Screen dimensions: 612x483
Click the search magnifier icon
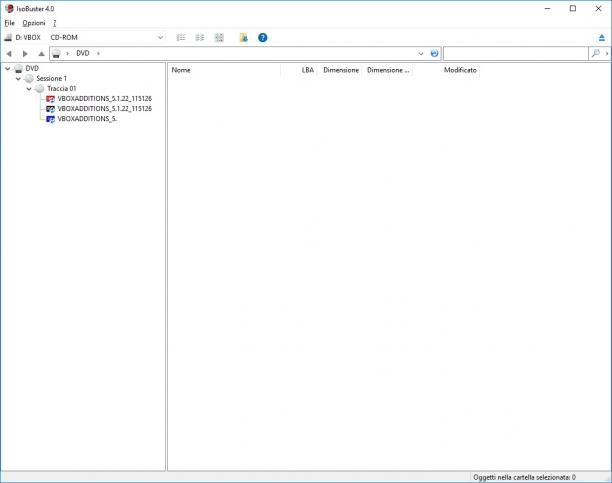pyautogui.click(x=595, y=53)
